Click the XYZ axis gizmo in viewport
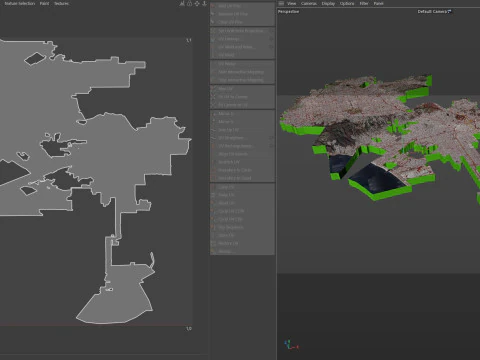 point(291,345)
